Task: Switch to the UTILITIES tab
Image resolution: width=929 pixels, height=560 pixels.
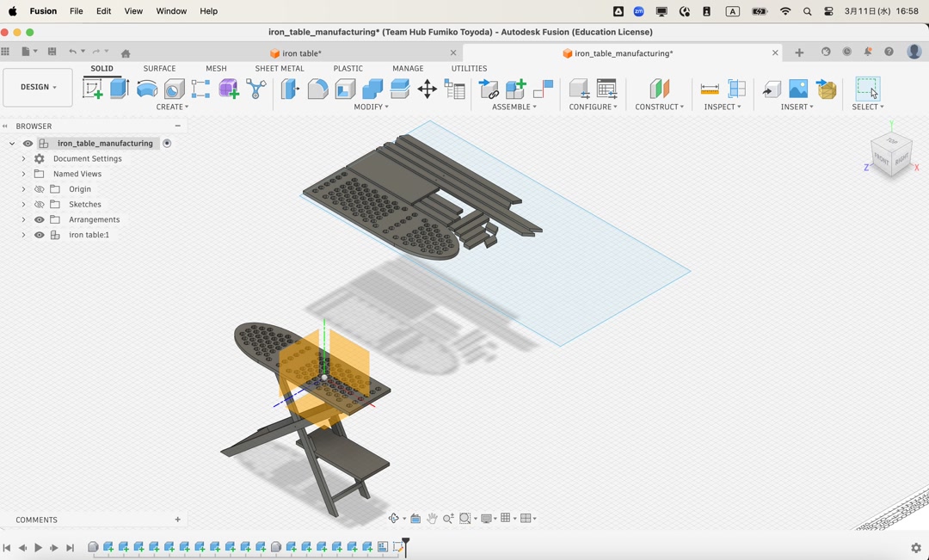Action: tap(470, 68)
